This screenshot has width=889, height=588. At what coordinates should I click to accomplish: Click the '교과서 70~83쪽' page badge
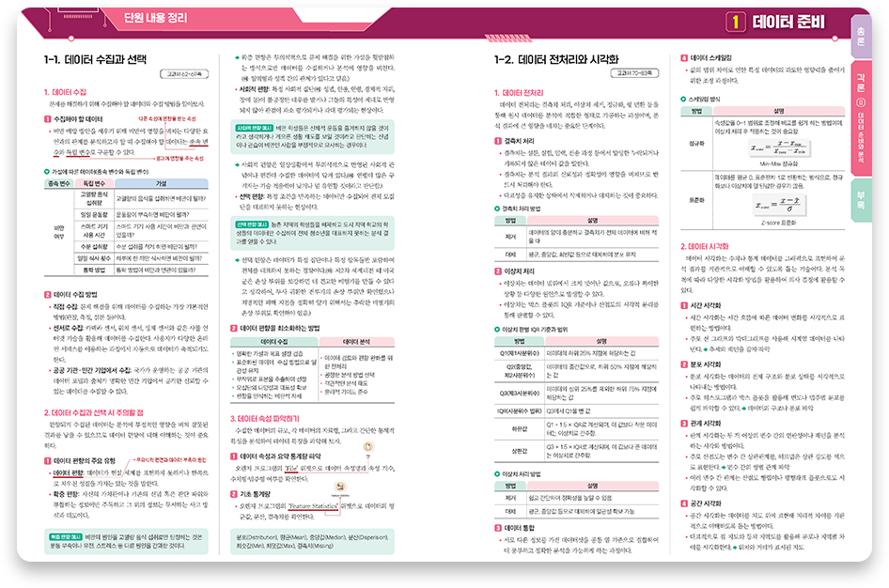click(634, 73)
